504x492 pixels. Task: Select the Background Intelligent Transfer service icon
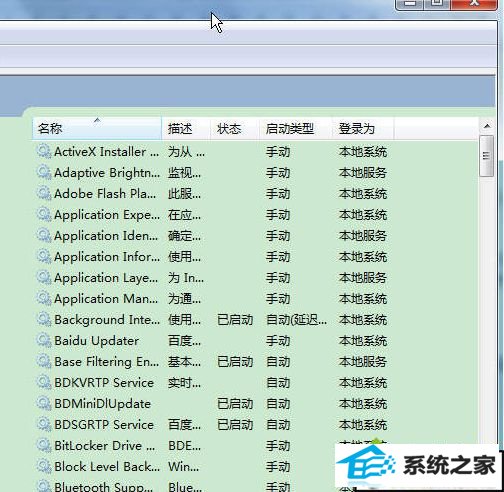[44, 319]
